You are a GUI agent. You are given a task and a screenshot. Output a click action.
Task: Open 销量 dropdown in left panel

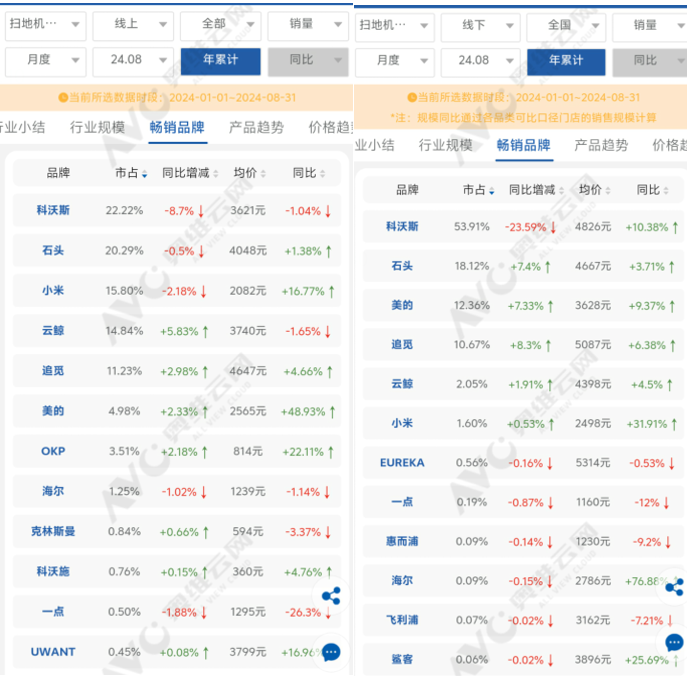tap(308, 25)
